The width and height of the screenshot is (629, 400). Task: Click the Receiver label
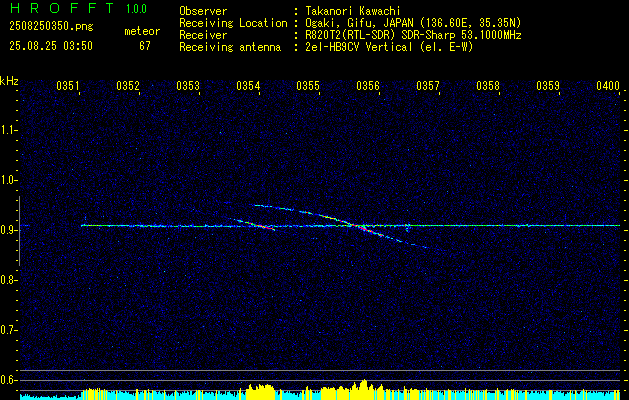point(203,35)
